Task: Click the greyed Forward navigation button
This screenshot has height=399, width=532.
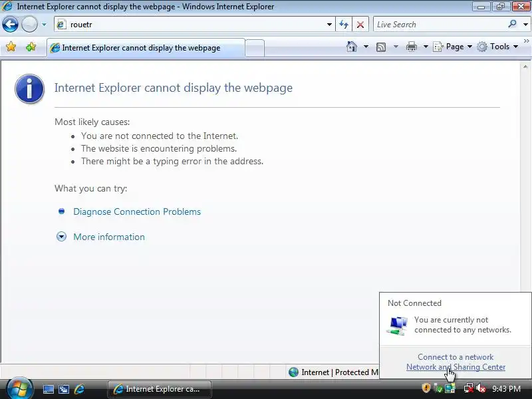Action: [x=29, y=25]
